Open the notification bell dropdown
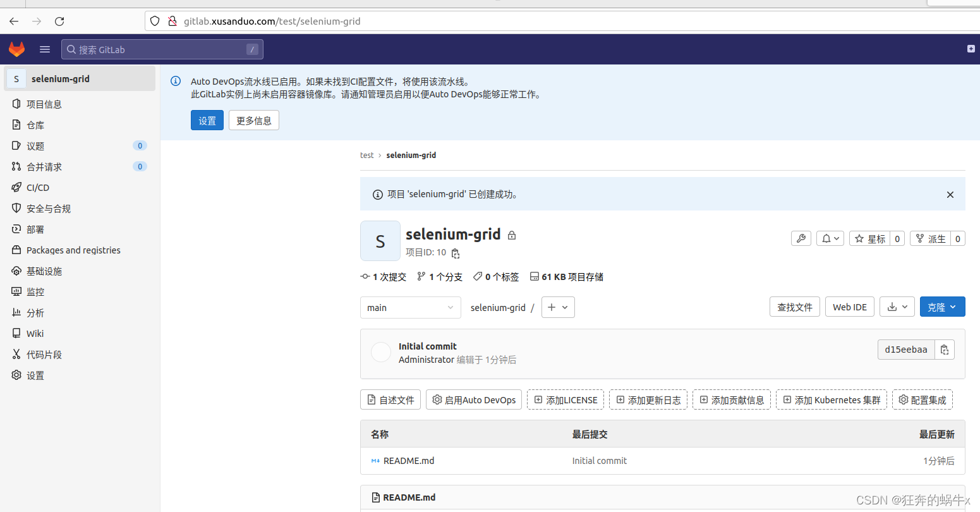This screenshot has height=512, width=980. click(x=830, y=238)
